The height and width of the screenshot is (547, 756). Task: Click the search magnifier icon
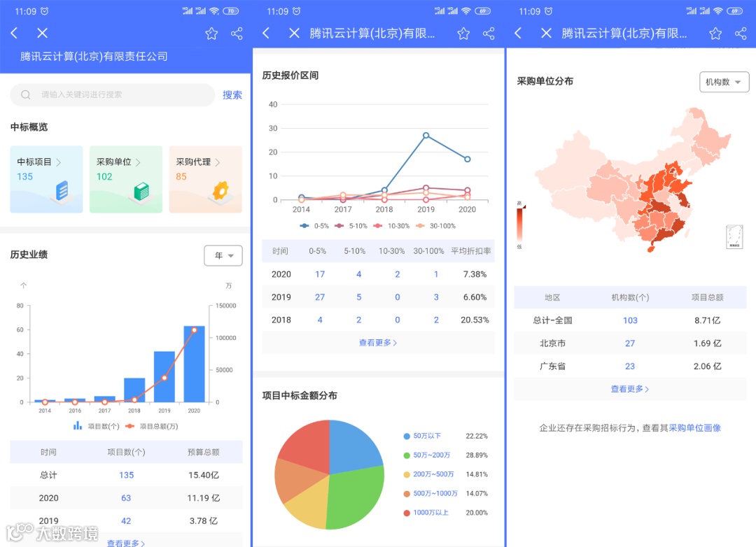click(x=26, y=94)
